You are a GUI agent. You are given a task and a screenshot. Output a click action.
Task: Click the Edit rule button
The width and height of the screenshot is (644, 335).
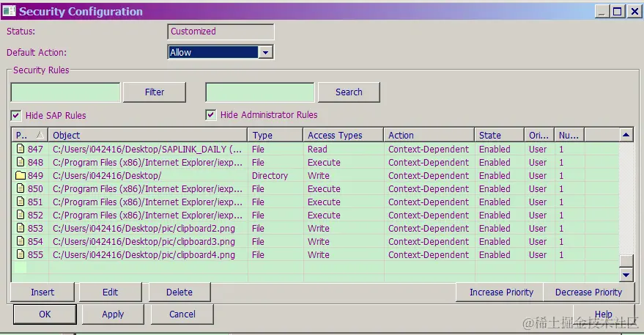pos(110,292)
